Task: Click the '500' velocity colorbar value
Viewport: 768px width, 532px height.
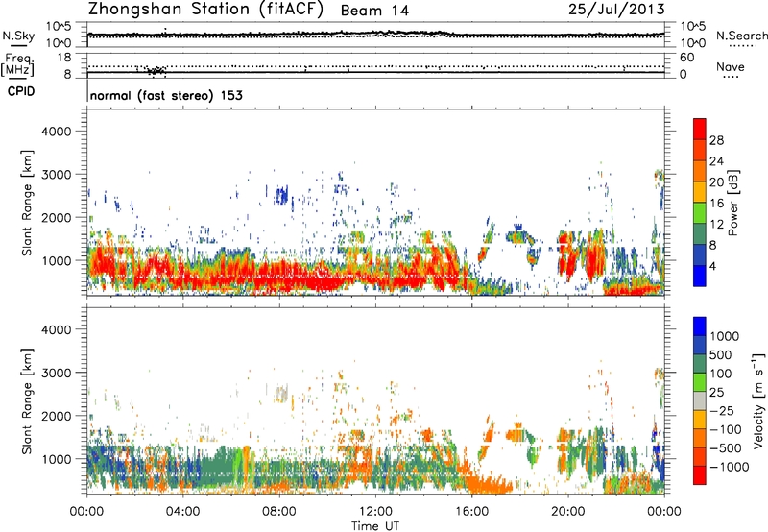Action: [x=721, y=354]
